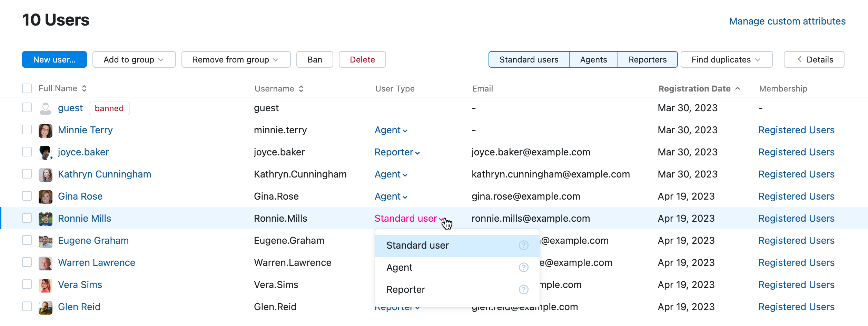Click Glen Reid's profile avatar

pyautogui.click(x=46, y=307)
